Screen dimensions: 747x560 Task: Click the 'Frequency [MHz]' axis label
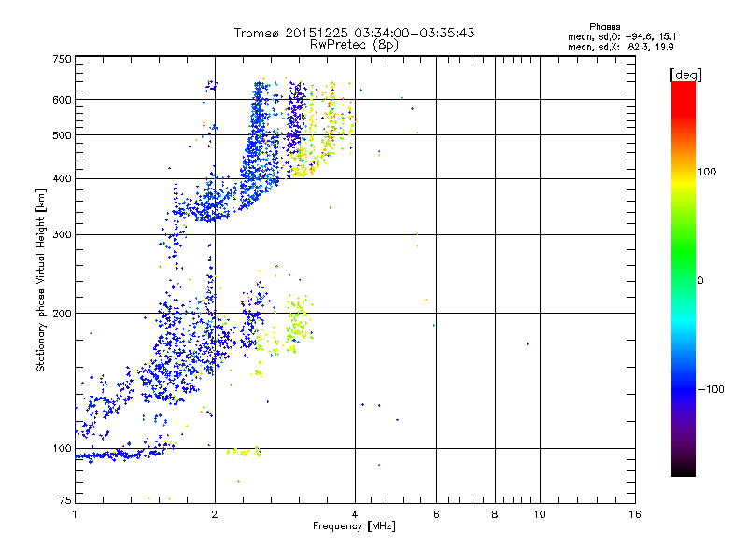click(354, 526)
